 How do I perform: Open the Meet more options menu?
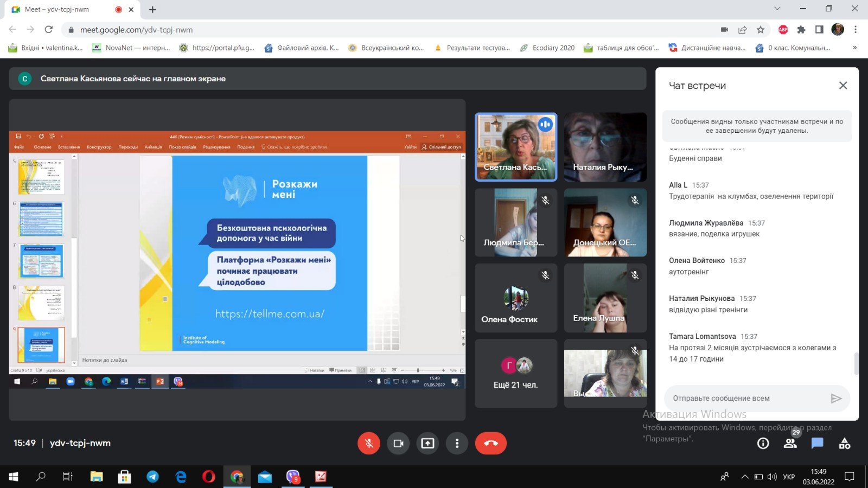[457, 444]
